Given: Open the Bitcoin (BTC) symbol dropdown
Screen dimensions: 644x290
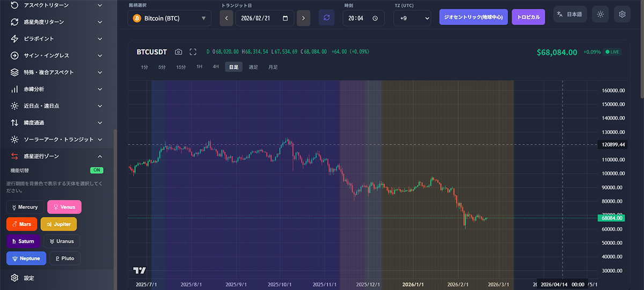Looking at the screenshot, I should [x=170, y=18].
